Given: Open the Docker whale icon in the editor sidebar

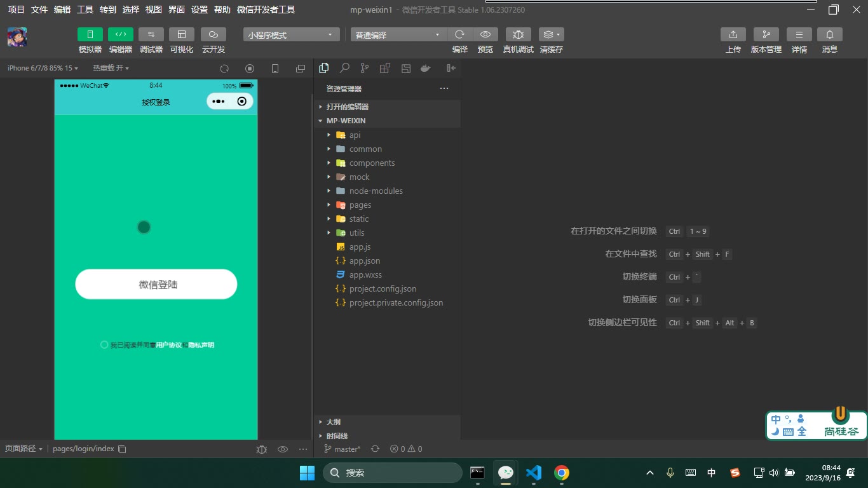Looking at the screenshot, I should 426,68.
